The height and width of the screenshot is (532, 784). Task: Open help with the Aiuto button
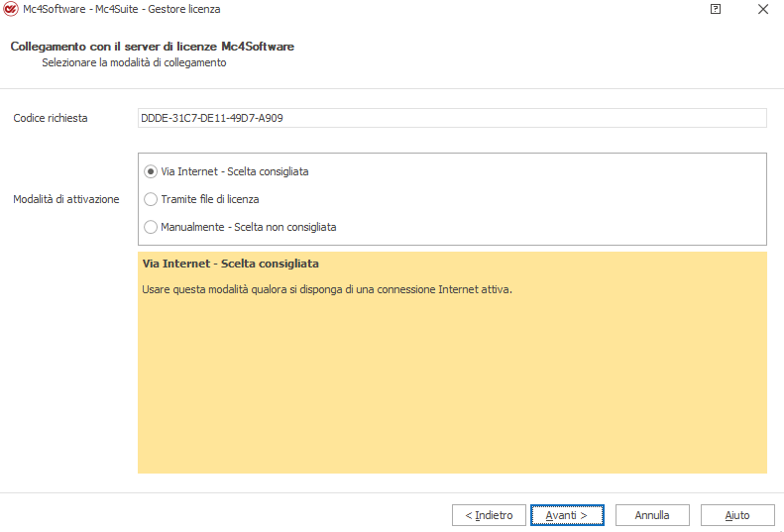[737, 515]
